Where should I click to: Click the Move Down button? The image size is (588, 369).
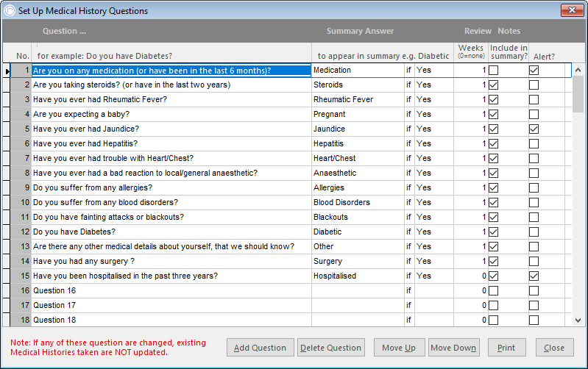(x=453, y=348)
